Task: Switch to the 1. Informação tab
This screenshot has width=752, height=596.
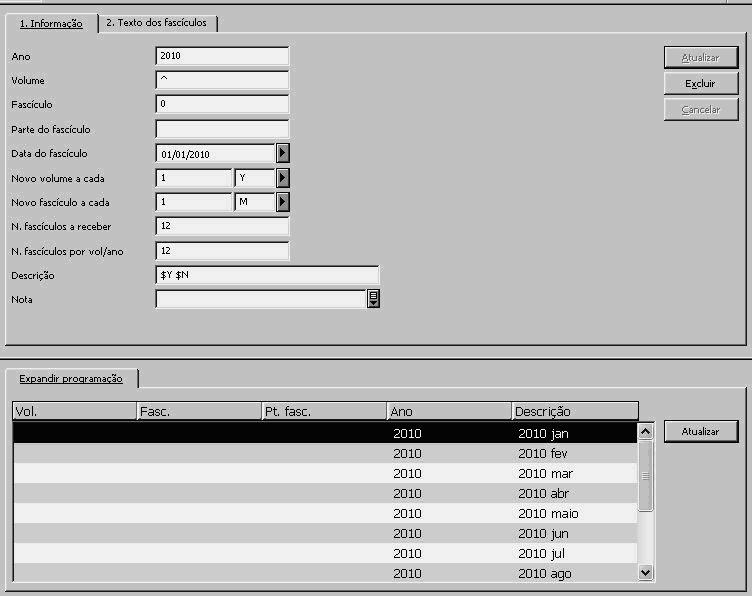Action: [x=51, y=23]
